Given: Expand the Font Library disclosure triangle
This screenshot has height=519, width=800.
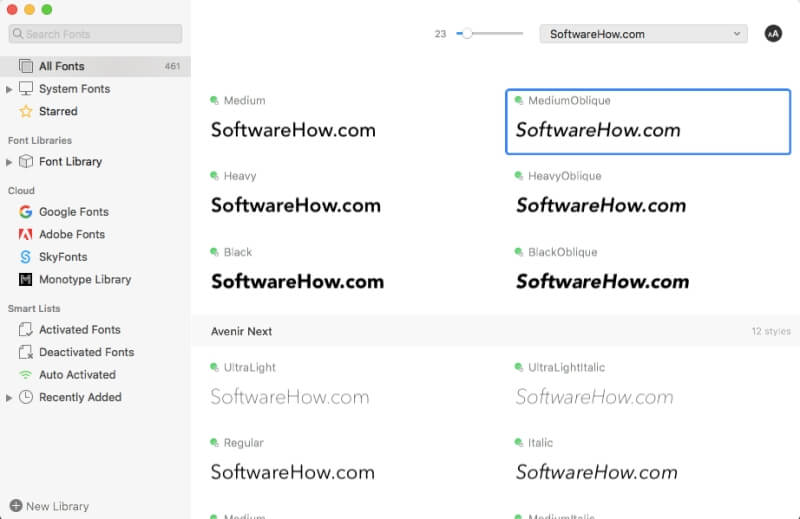Looking at the screenshot, I should [9, 162].
